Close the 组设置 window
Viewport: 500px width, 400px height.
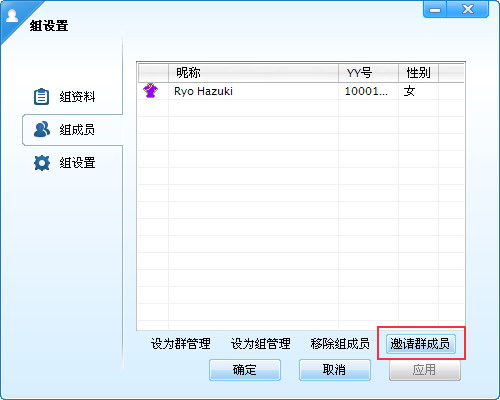click(468, 10)
